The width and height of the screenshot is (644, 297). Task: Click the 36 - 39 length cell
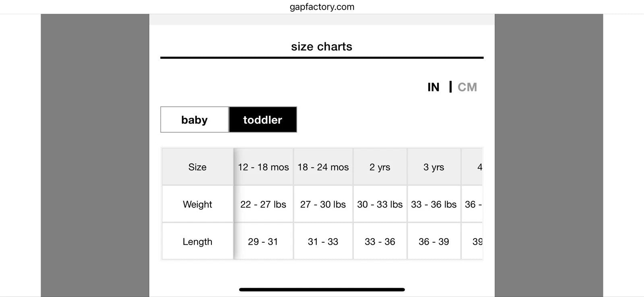(x=433, y=241)
